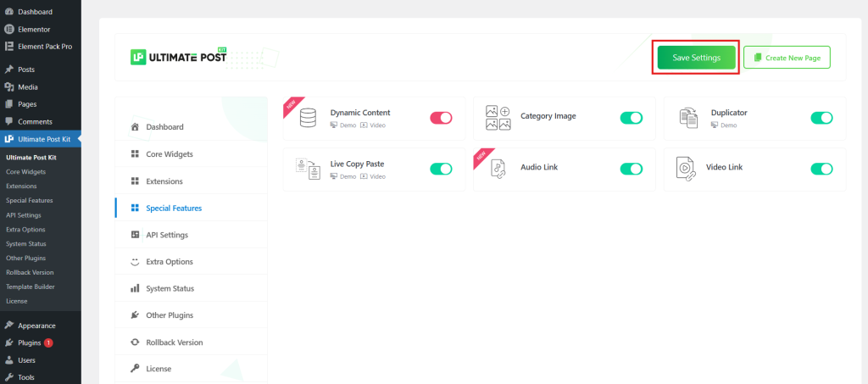Image resolution: width=868 pixels, height=384 pixels.
Task: Toggle the Dynamic Content switch
Action: pos(441,118)
